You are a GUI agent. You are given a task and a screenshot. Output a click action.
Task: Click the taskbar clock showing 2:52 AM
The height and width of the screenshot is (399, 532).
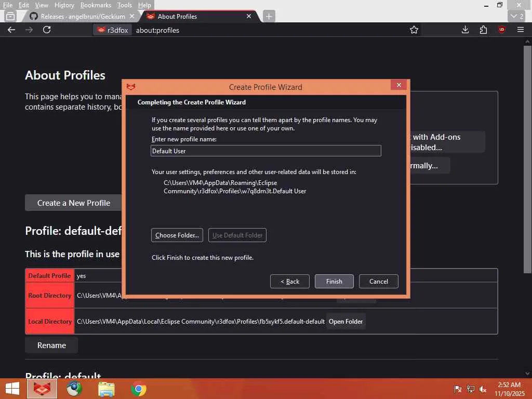point(509,385)
